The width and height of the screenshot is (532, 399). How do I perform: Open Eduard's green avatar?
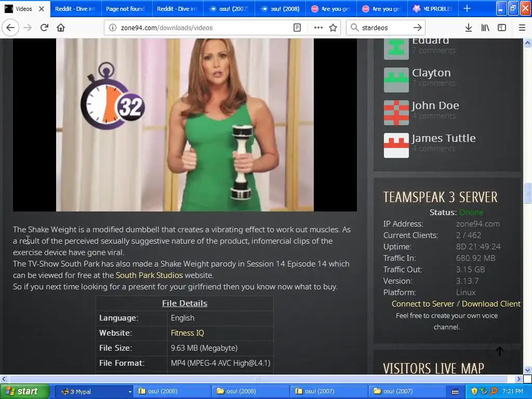pos(396,49)
